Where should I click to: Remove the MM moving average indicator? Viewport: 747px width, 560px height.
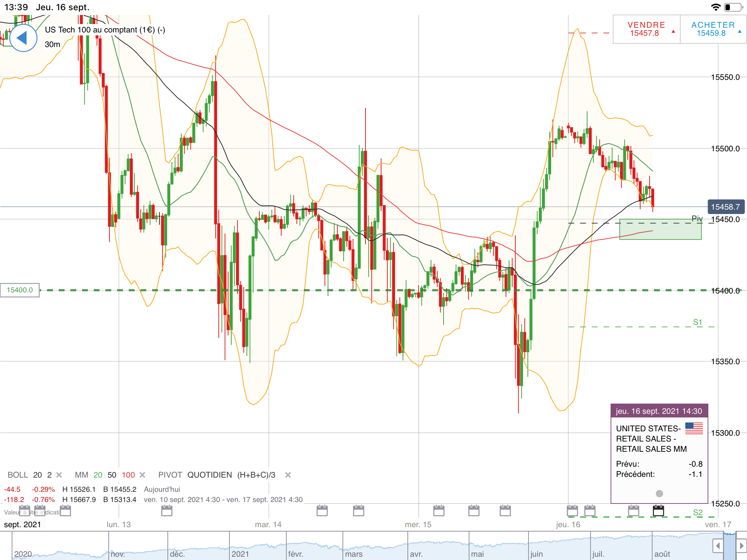pyautogui.click(x=143, y=475)
